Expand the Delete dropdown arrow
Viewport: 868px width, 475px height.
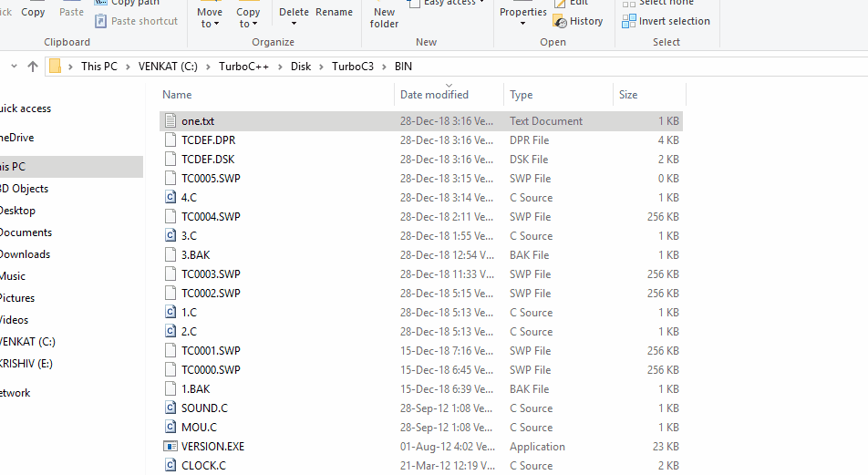[x=294, y=24]
